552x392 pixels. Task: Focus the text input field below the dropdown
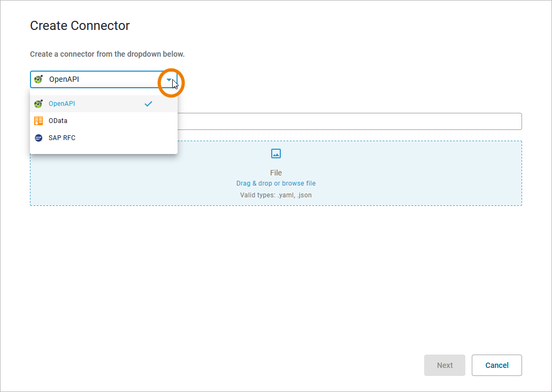pos(349,121)
